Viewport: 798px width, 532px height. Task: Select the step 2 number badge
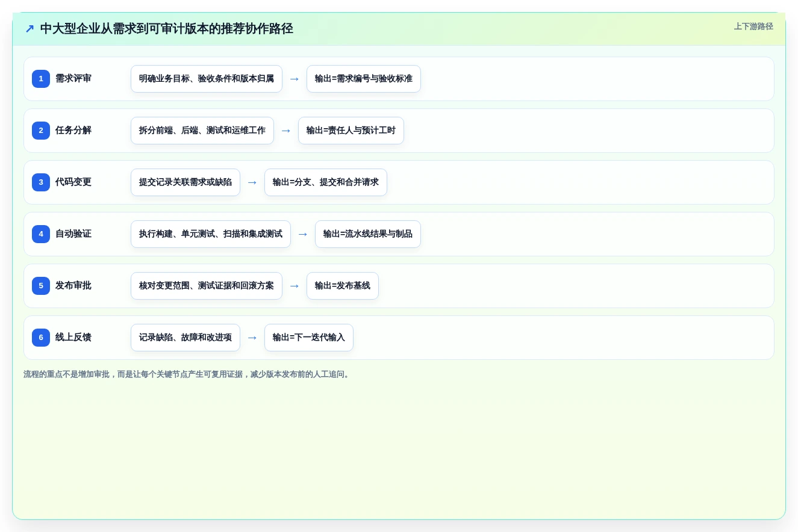click(41, 131)
